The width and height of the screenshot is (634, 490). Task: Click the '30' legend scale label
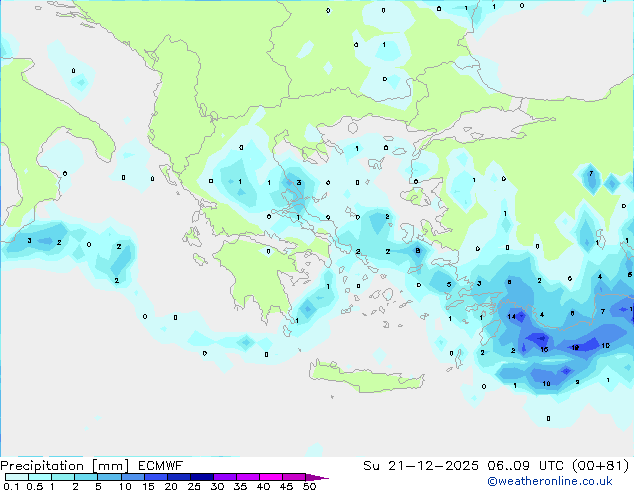coord(217,486)
